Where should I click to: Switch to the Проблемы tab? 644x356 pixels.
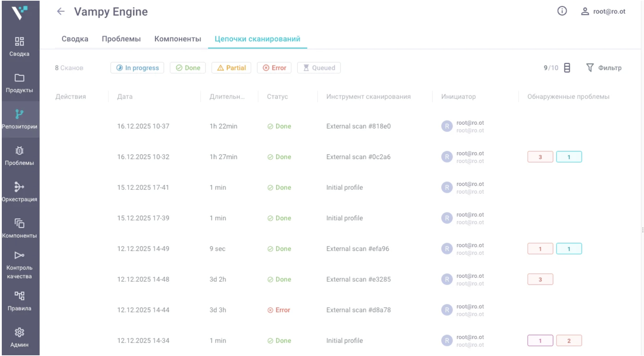coord(121,39)
